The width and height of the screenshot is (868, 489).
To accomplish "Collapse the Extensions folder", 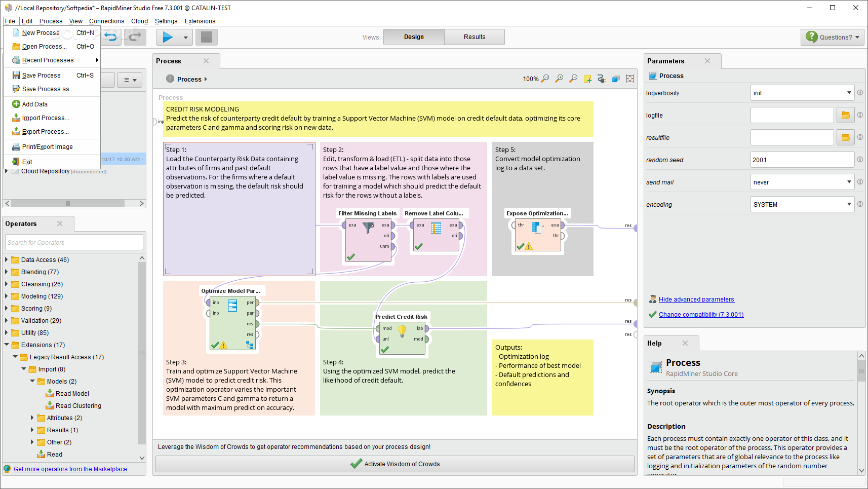I will point(6,345).
